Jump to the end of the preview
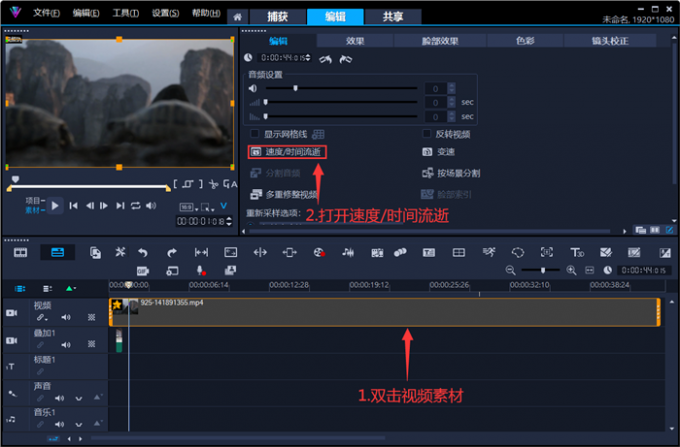The height and width of the screenshot is (447, 680). coord(120,206)
